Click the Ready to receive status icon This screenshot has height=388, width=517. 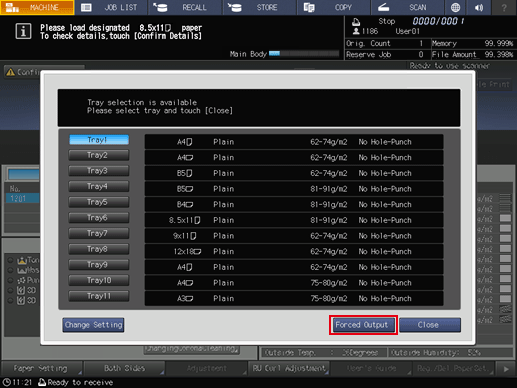coord(42,382)
